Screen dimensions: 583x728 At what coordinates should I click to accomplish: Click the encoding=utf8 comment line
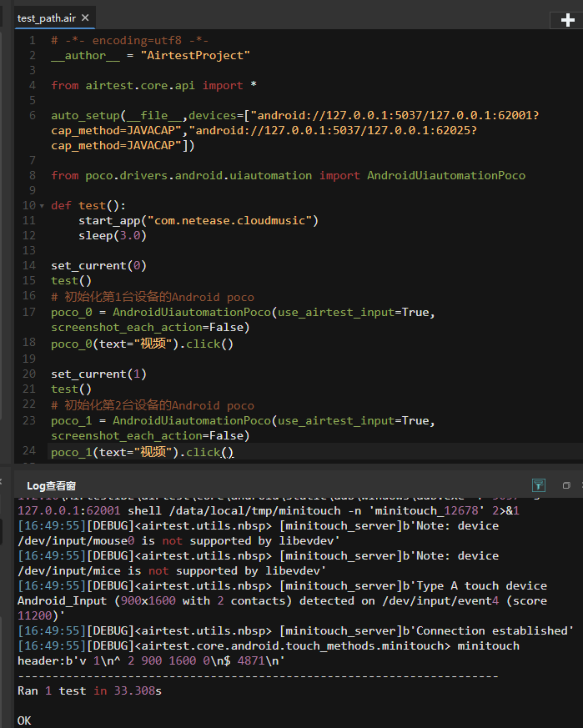(129, 40)
